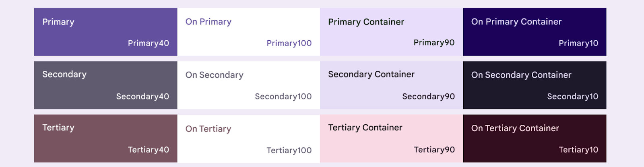Click the Primary color swatch
The width and height of the screenshot is (644, 167).
(105, 32)
